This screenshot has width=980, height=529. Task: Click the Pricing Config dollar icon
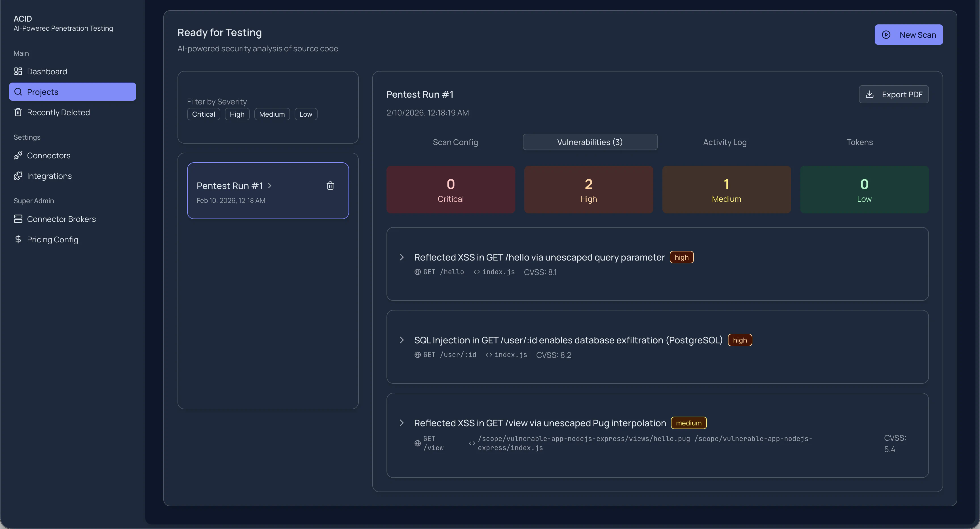click(x=18, y=239)
